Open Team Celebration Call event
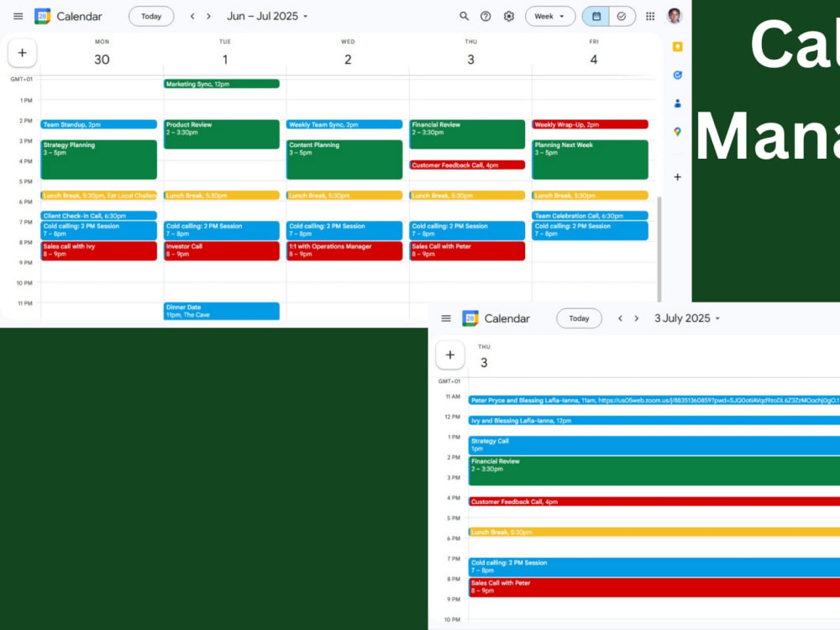The image size is (840, 630). tap(590, 216)
